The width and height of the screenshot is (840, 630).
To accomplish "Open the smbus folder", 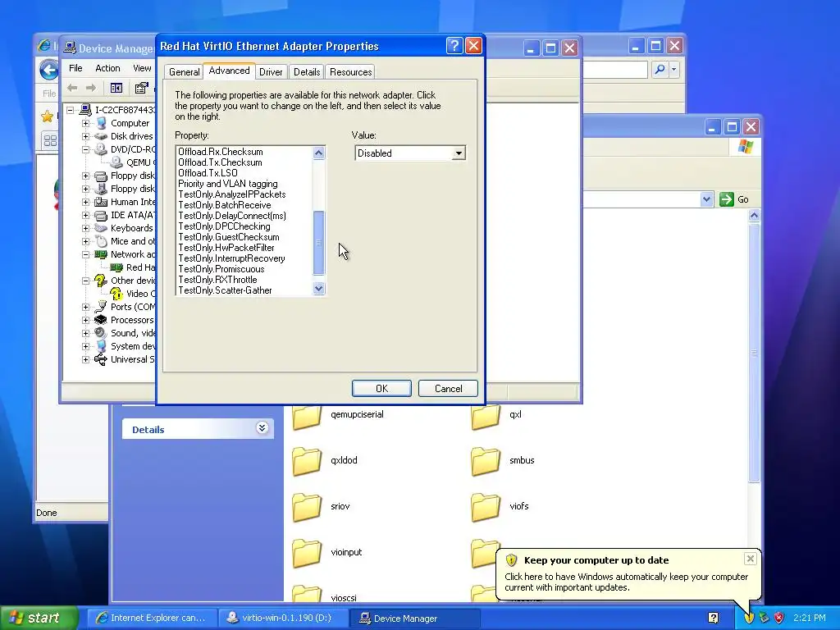I will 486,461.
